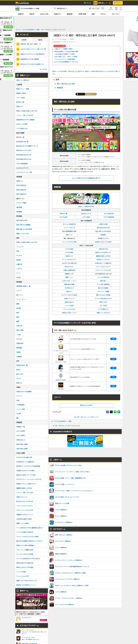
Task: Share the article on X
Action: (111, 412)
